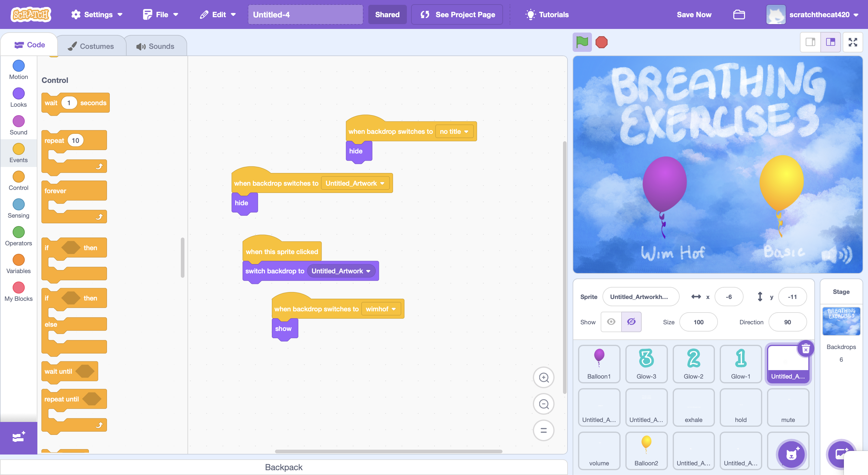Click the See Project Page button
The width and height of the screenshot is (868, 475).
point(457,14)
